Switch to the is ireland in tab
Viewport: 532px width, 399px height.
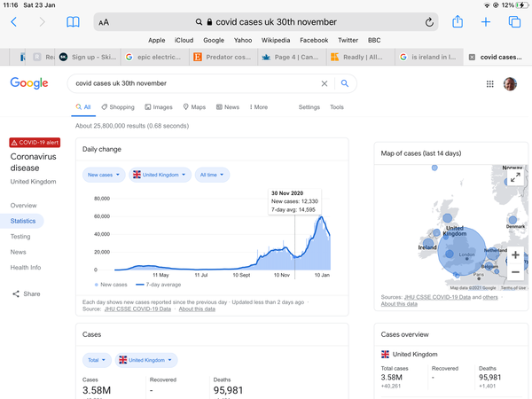click(x=429, y=57)
